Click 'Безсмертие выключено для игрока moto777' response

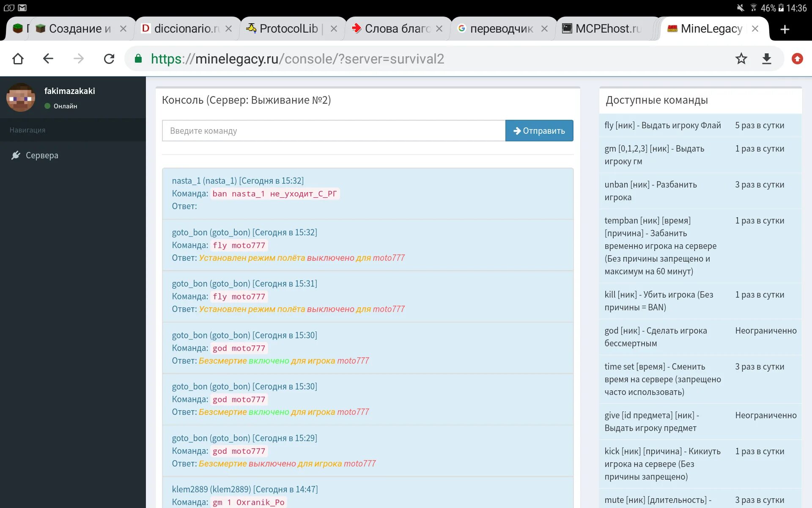coord(287,464)
